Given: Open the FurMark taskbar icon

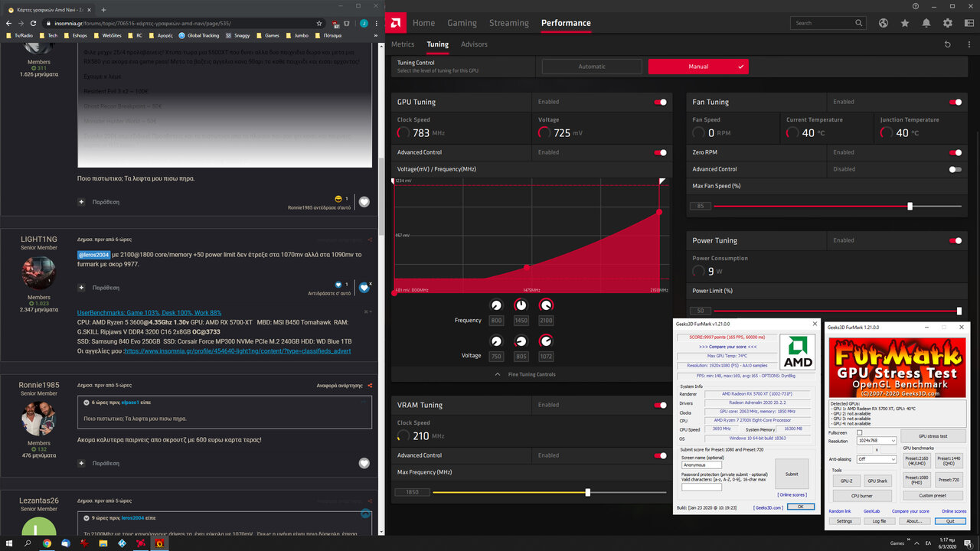Looking at the screenshot, I should coord(158,543).
